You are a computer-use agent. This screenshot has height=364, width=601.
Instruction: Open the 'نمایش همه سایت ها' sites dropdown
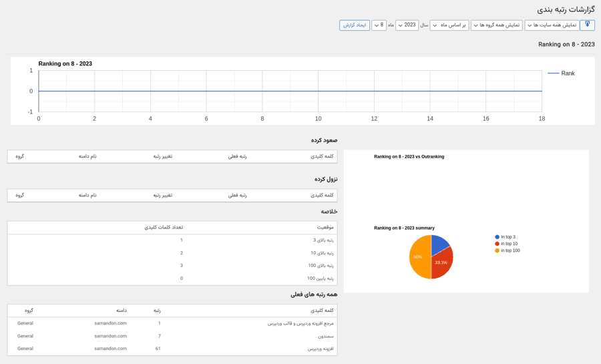tap(552, 25)
